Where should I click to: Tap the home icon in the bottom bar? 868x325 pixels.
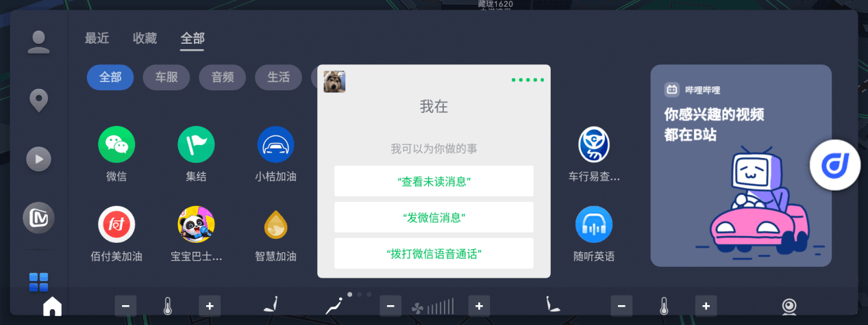52,307
